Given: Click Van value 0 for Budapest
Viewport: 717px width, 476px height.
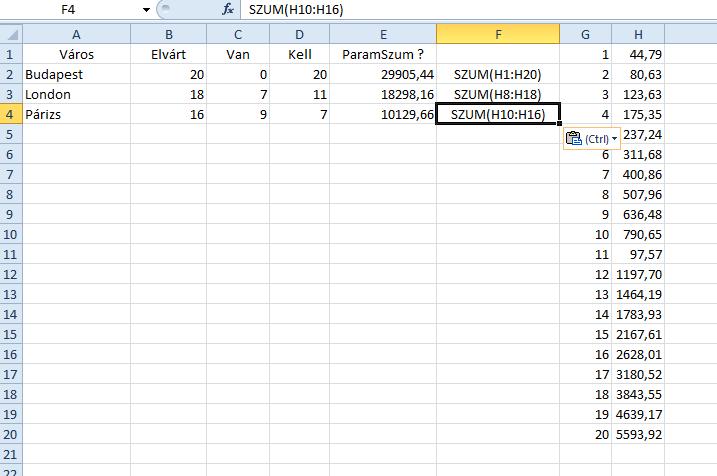Looking at the screenshot, I should (x=238, y=75).
